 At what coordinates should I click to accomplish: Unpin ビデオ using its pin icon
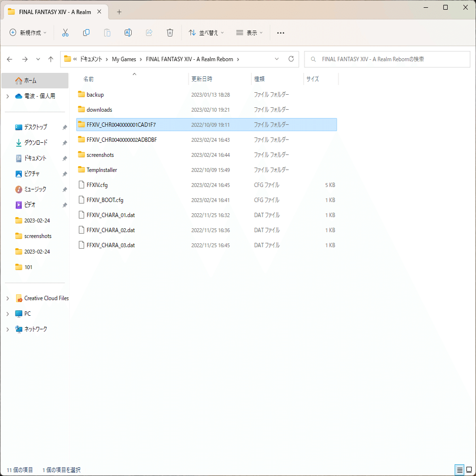click(65, 205)
